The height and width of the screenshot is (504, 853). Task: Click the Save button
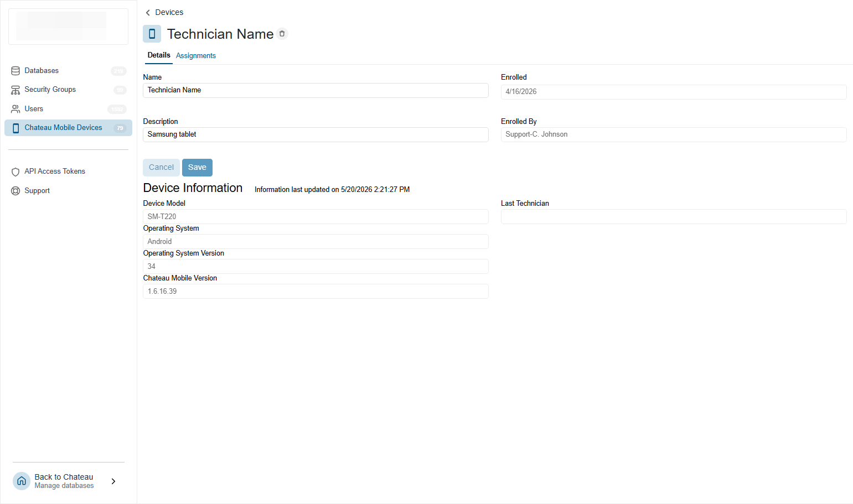pos(197,168)
